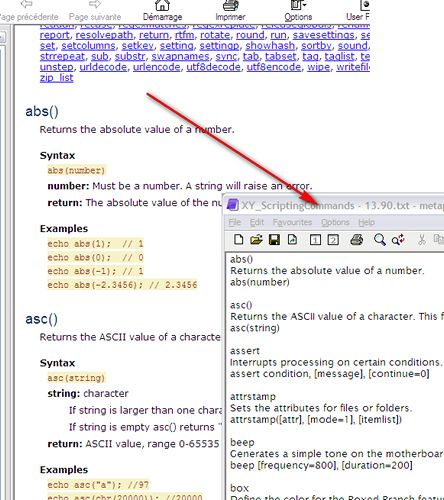Follow the strrepeat link
444x500 pixels.
point(62,57)
